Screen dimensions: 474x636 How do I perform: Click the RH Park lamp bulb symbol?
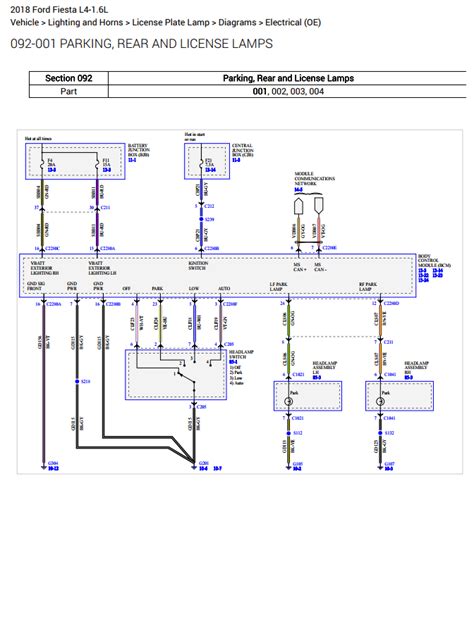click(x=380, y=401)
